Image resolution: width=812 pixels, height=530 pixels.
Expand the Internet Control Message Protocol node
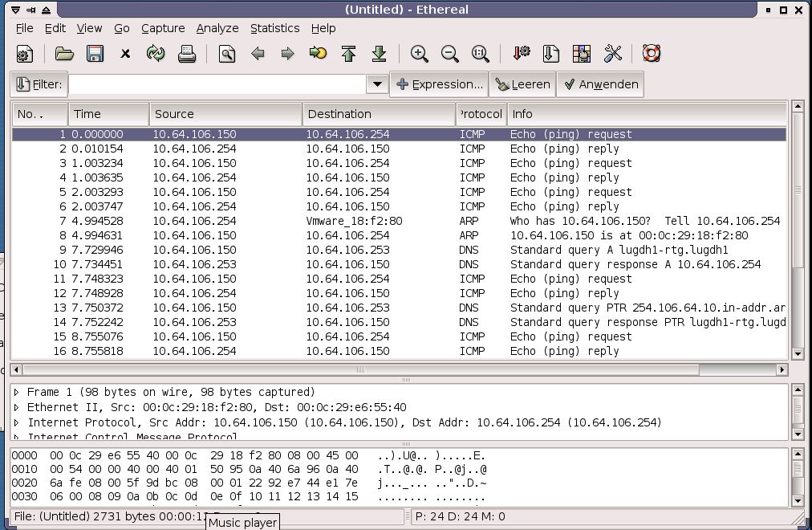tap(17, 437)
